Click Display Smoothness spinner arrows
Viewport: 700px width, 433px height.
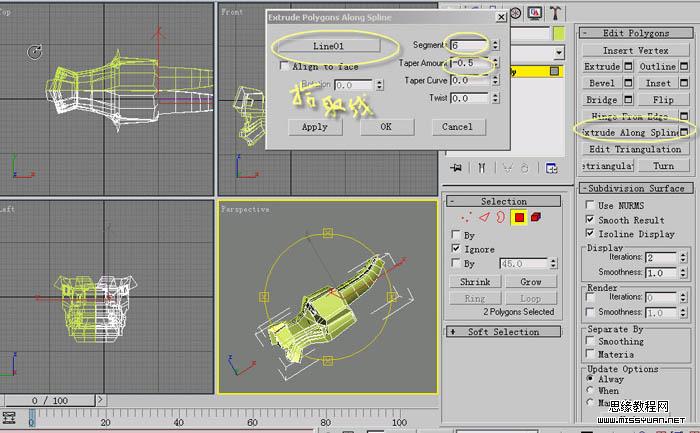(x=683, y=273)
